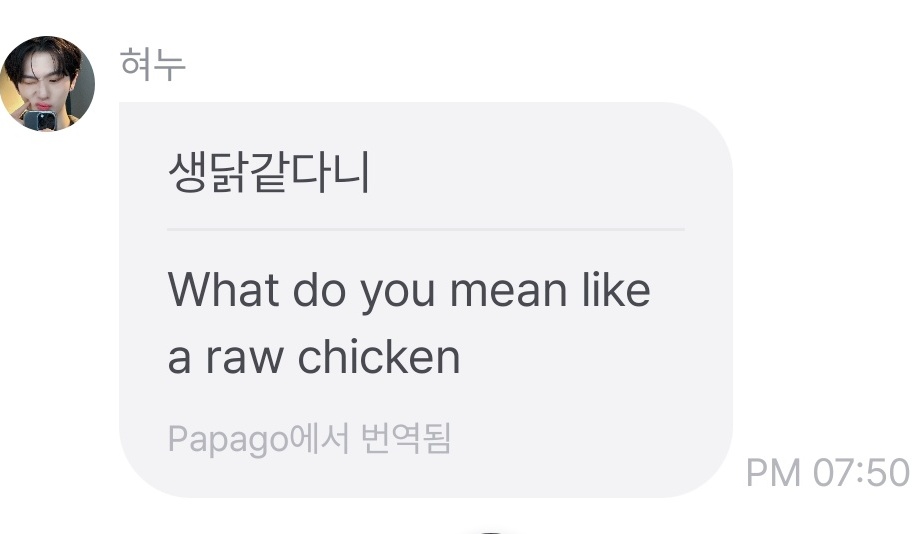The width and height of the screenshot is (913, 534).
Task: Click the word "What" in translation
Action: tap(223, 289)
